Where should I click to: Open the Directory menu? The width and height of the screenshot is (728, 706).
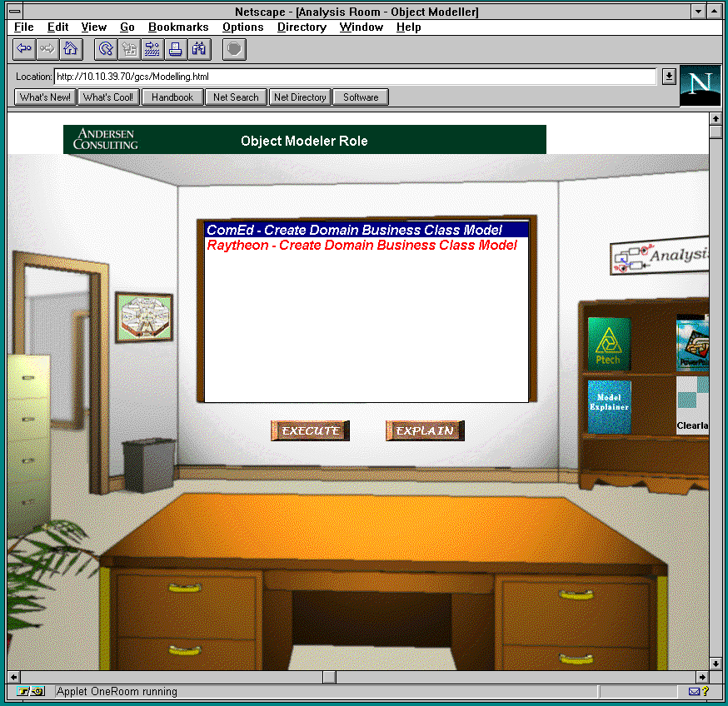302,27
